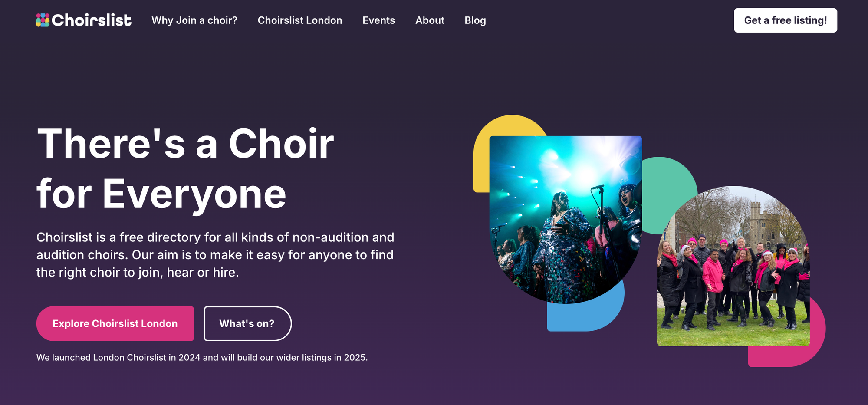Select the colorful squares icon beside Choirslist

pos(42,20)
